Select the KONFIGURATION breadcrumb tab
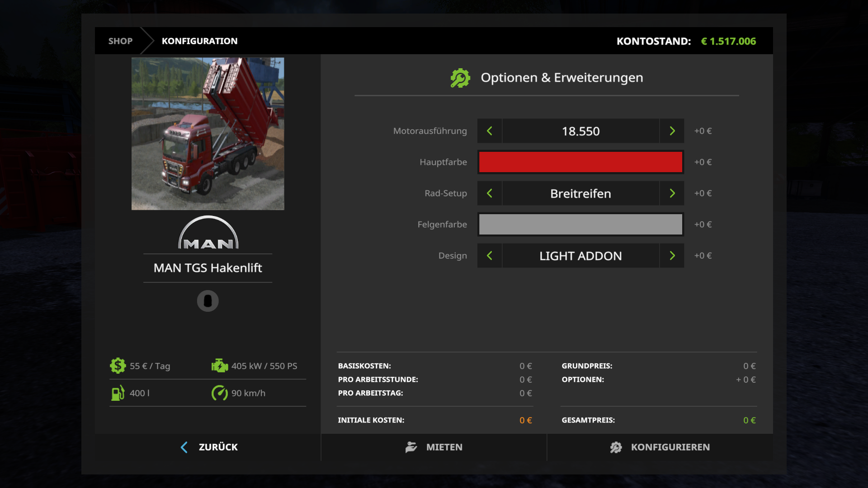 coord(199,41)
